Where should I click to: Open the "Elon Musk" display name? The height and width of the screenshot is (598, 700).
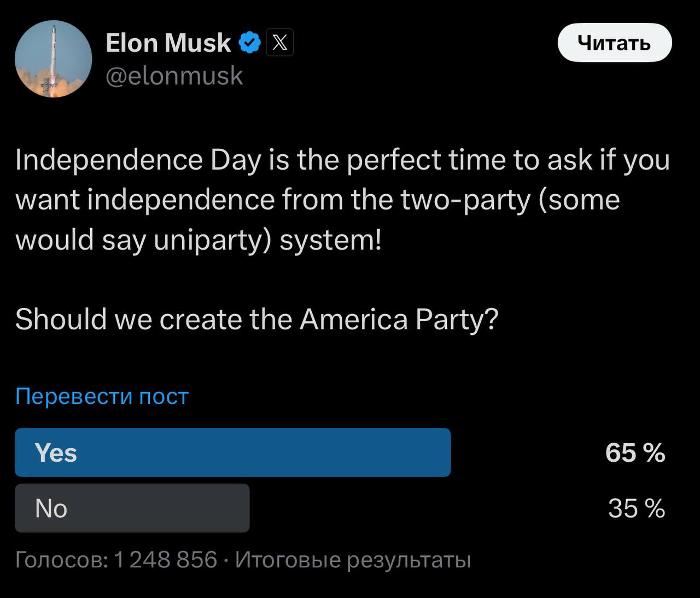[168, 43]
